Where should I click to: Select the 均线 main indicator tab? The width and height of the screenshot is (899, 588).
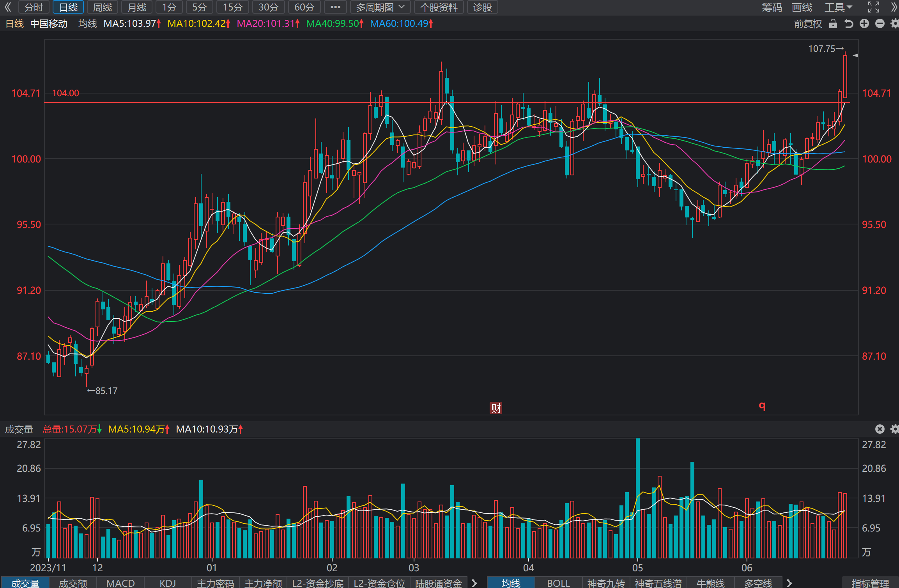pos(511,583)
